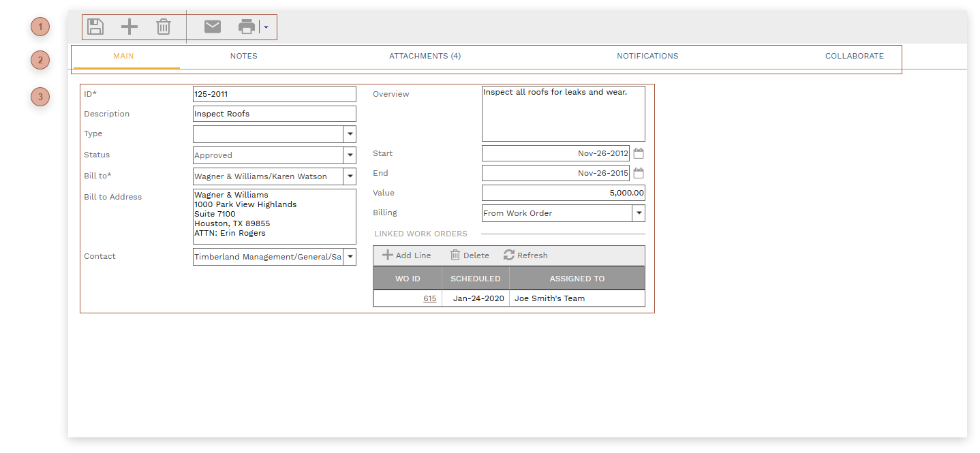The width and height of the screenshot is (980, 453).
Task: Refresh the Linked Work Orders list
Action: point(525,255)
